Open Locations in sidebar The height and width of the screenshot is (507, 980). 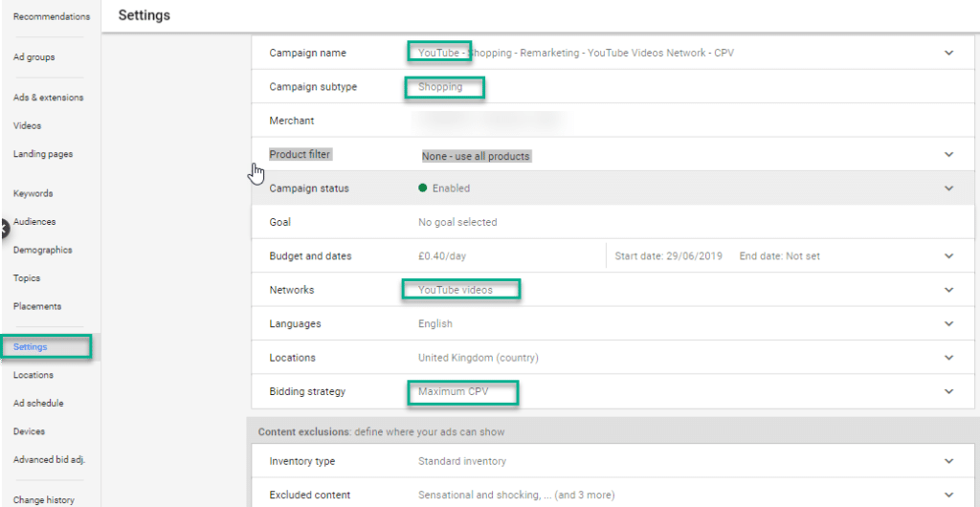pos(33,375)
